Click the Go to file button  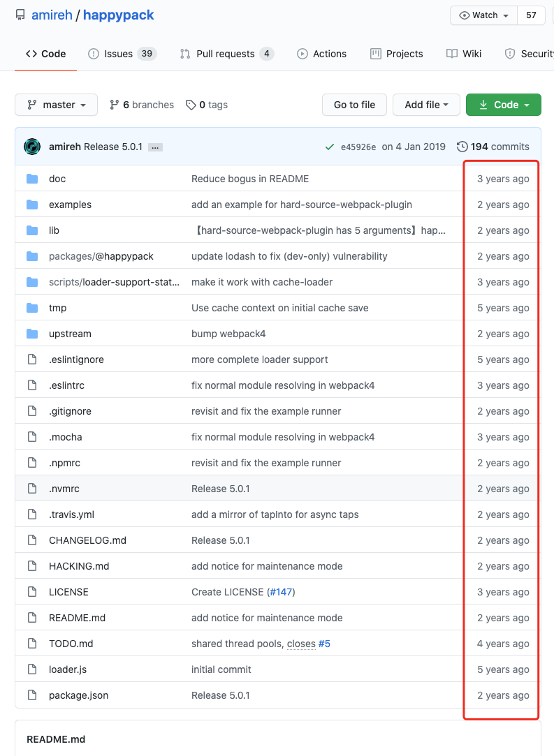click(354, 105)
